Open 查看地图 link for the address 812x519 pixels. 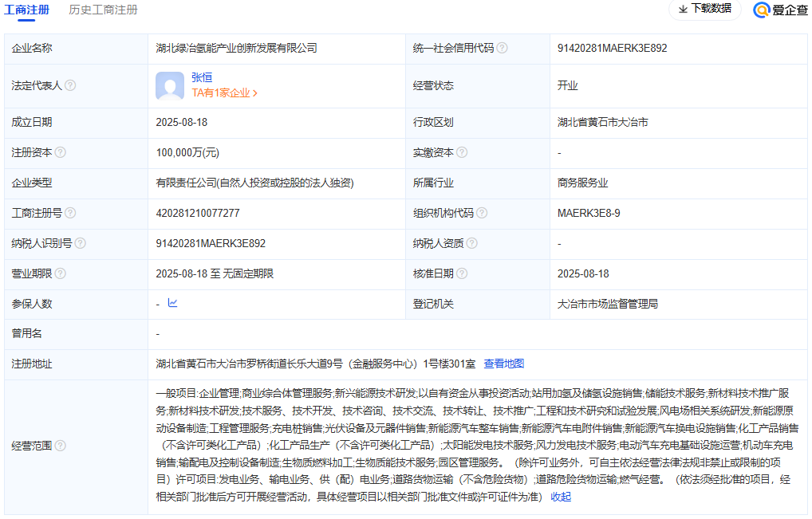[504, 364]
